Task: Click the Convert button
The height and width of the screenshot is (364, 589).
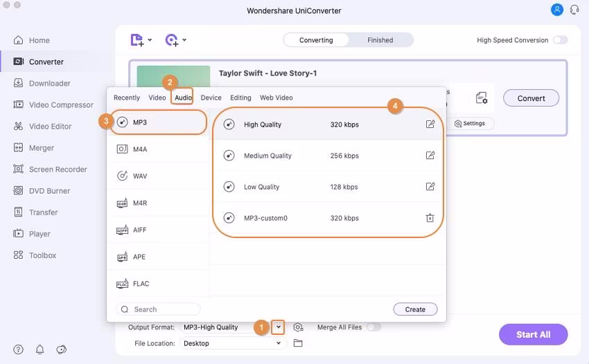Action: [x=531, y=98]
